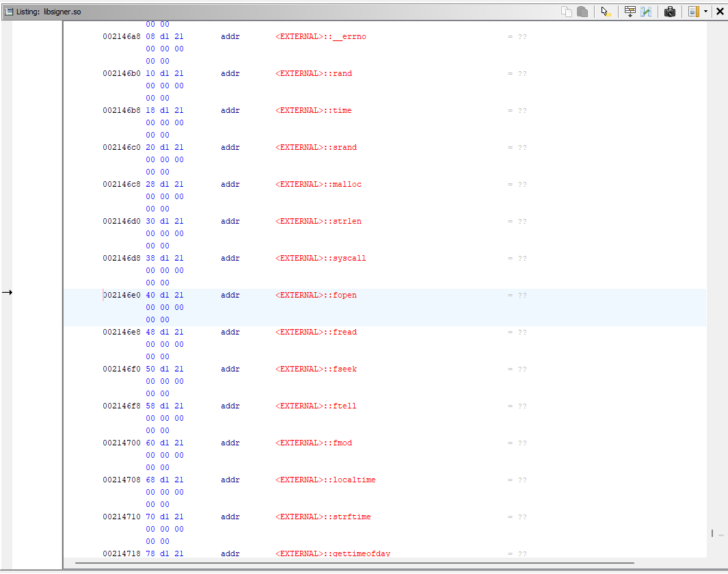Select the EXTERNAL localtime reference
728x574 pixels.
tap(325, 480)
